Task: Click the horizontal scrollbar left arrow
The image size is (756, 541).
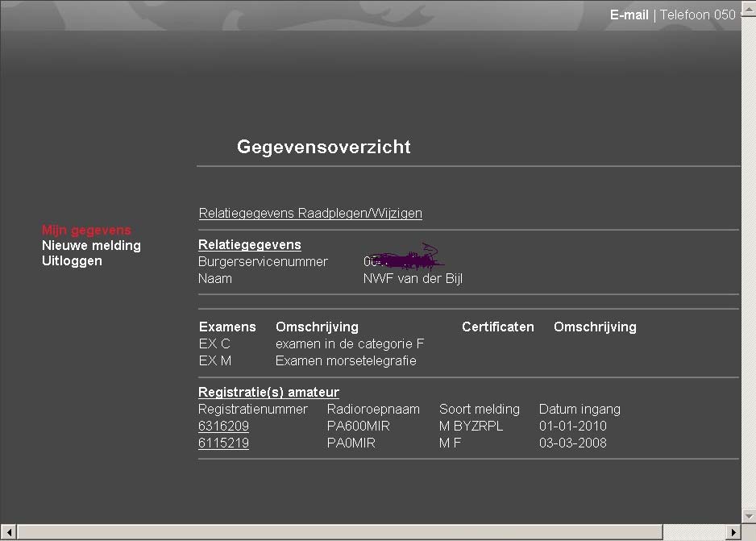Action: tap(7, 532)
